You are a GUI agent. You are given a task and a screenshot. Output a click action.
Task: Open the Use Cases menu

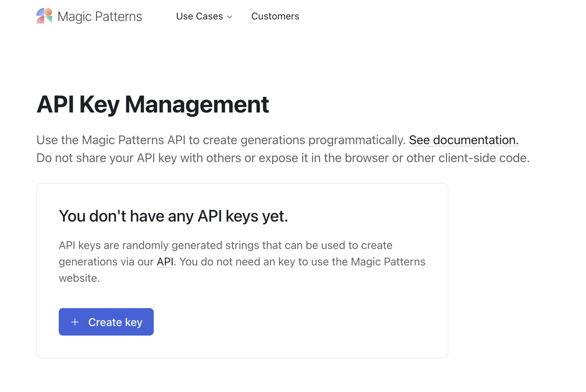click(204, 16)
